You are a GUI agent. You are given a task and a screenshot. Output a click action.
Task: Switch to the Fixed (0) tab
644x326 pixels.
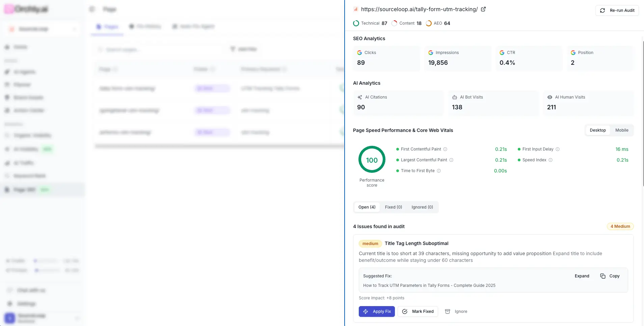point(393,207)
